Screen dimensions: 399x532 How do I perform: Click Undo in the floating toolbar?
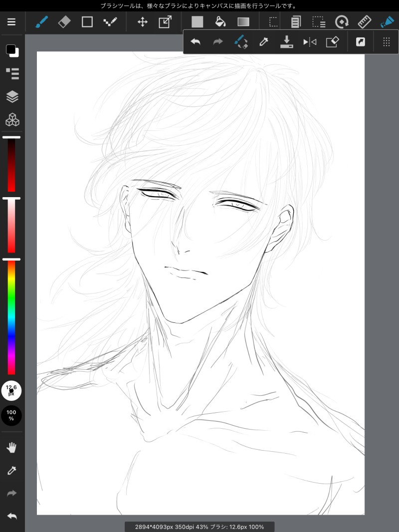tap(196, 42)
